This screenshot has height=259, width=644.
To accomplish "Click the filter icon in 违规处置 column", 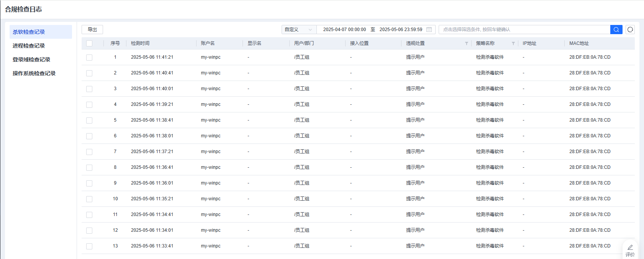I will click(466, 43).
